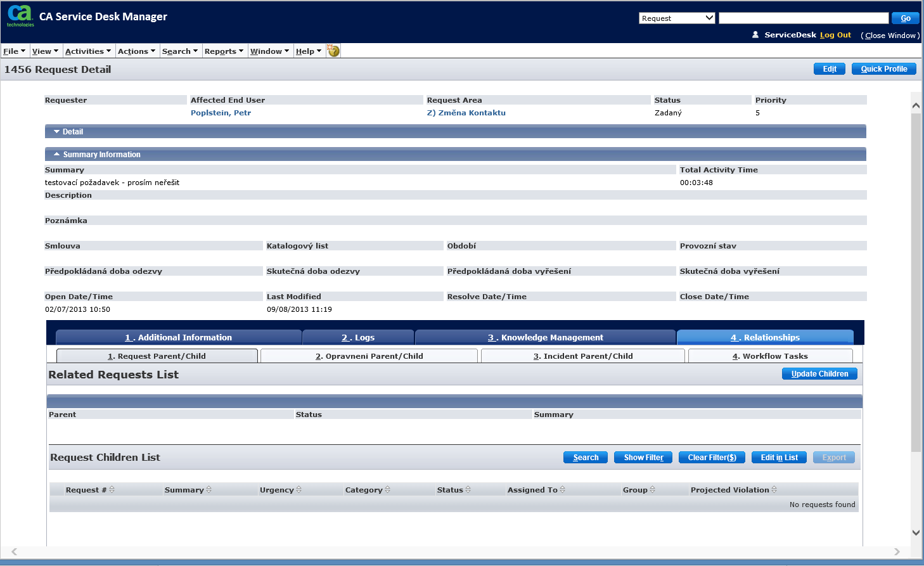Click open date 02/07/2013 10:50

[x=77, y=309]
